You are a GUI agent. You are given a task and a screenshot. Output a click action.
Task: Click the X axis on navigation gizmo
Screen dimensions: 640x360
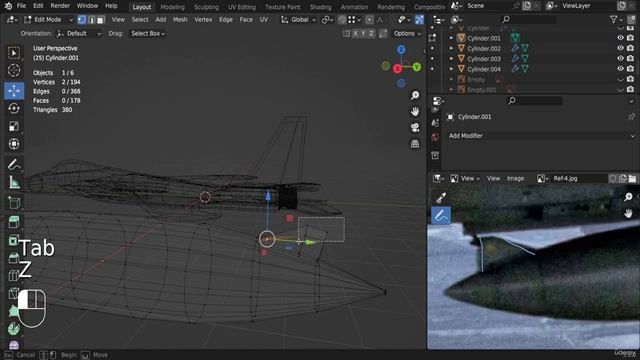pyautogui.click(x=397, y=69)
